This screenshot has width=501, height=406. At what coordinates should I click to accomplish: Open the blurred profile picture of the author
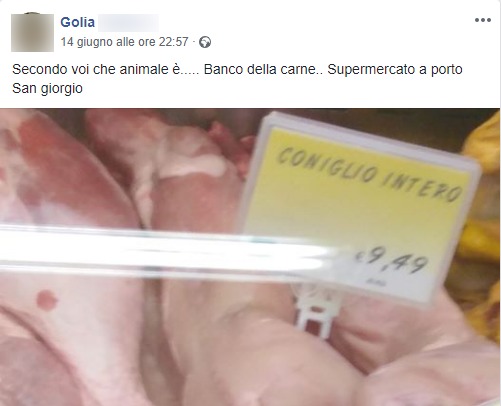(x=32, y=33)
